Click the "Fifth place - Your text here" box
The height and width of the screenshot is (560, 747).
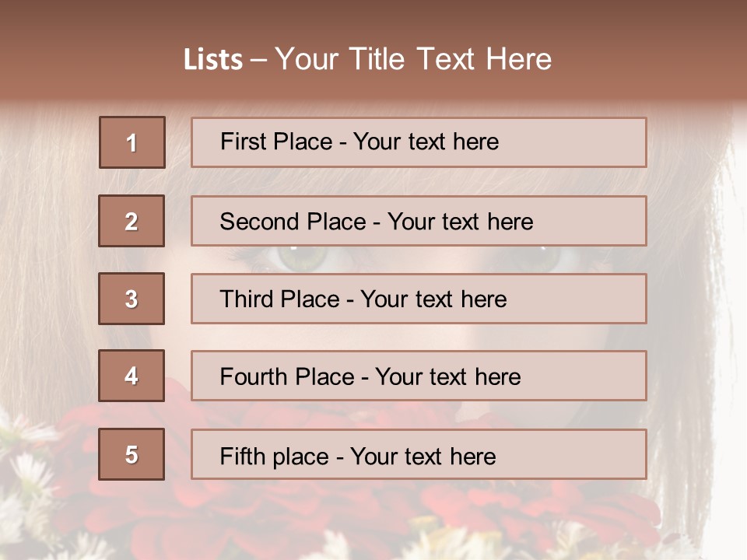(419, 454)
